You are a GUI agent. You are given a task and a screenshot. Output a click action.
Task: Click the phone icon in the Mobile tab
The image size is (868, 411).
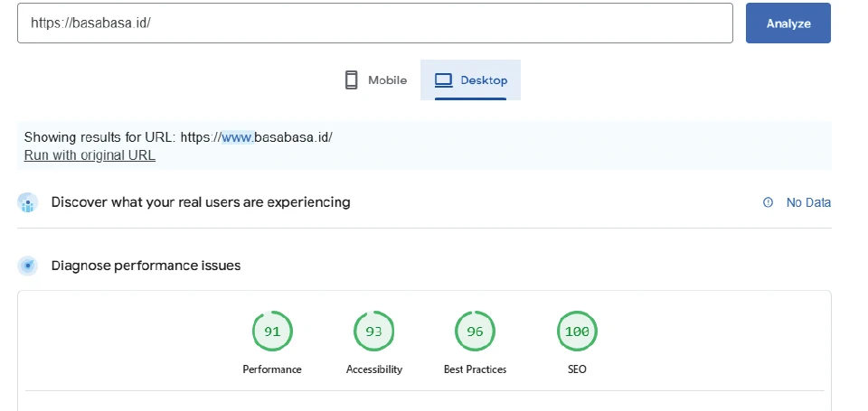click(352, 80)
